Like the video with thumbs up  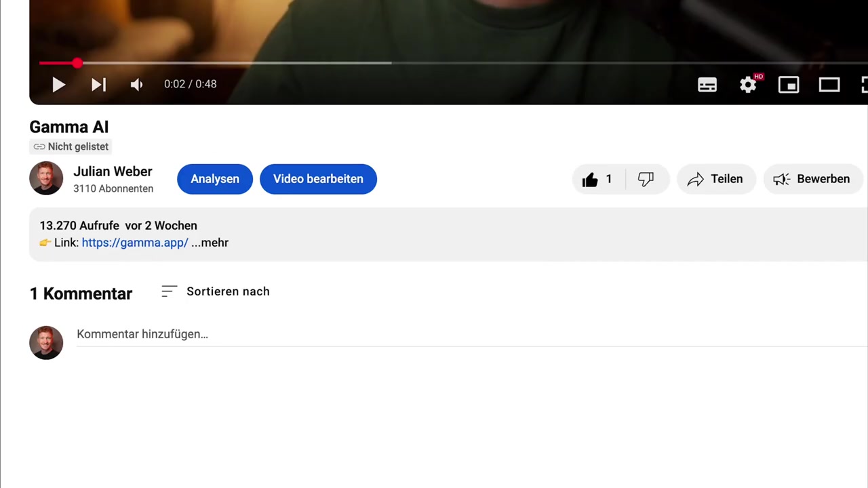pos(597,179)
